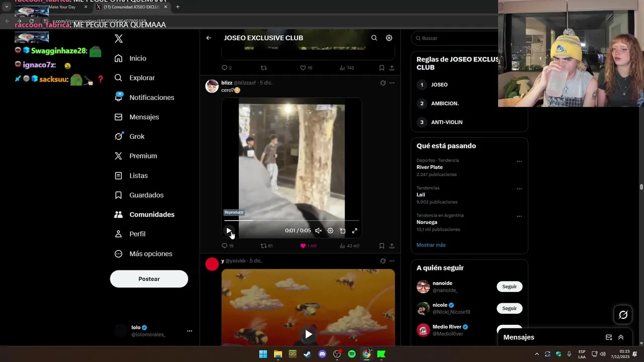Bookmark the top post with 742 views
The width and height of the screenshot is (644, 362).
(x=382, y=68)
